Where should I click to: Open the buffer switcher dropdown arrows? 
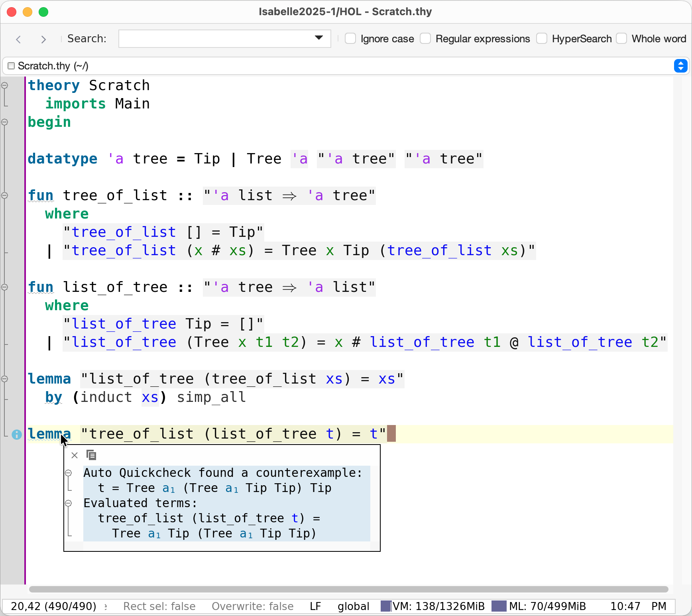pos(680,66)
